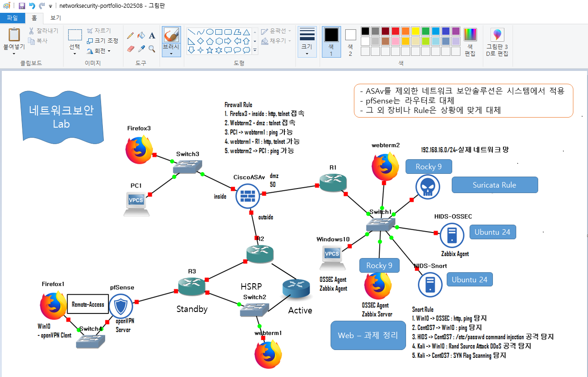Pick the black color swatch in palette
This screenshot has width=588, height=377.
pyautogui.click(x=365, y=31)
